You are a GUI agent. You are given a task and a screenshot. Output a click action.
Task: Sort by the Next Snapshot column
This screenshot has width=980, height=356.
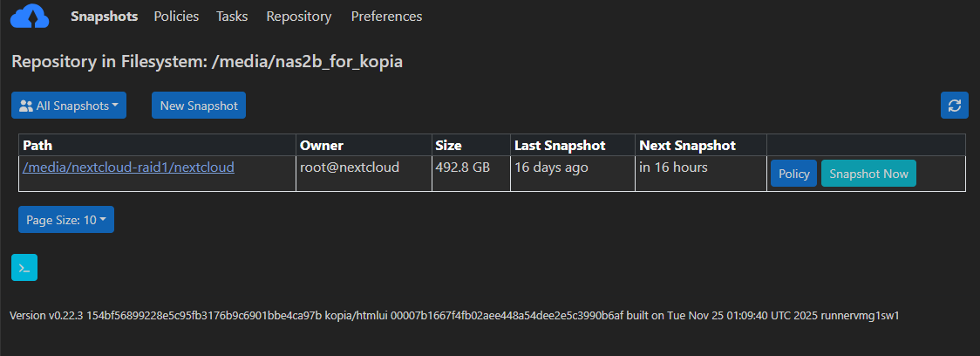coord(688,145)
